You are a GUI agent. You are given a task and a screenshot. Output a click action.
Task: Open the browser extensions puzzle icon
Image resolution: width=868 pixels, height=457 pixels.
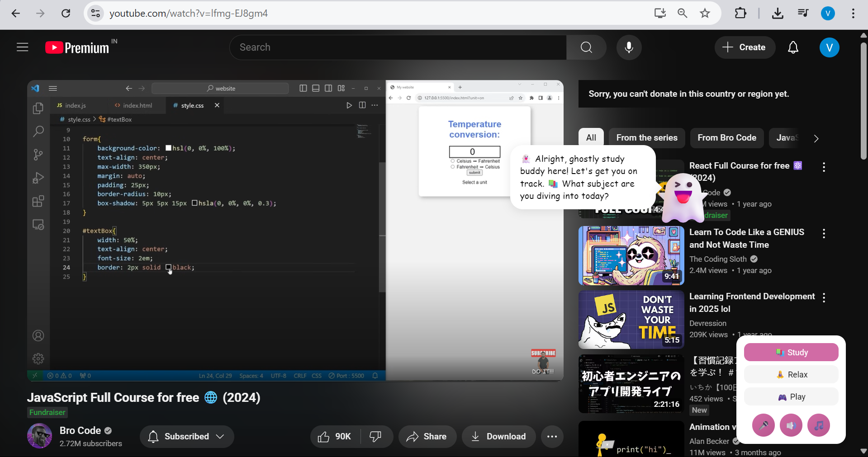tap(740, 14)
